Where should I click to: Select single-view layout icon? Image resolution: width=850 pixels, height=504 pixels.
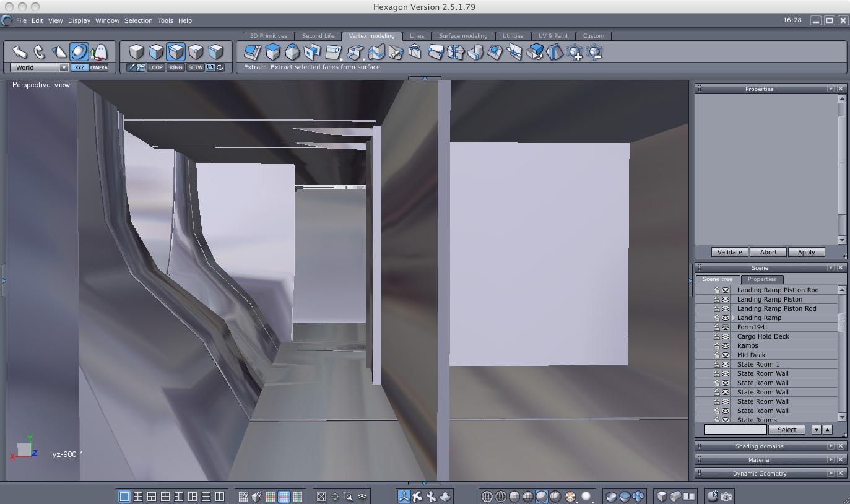(x=124, y=497)
